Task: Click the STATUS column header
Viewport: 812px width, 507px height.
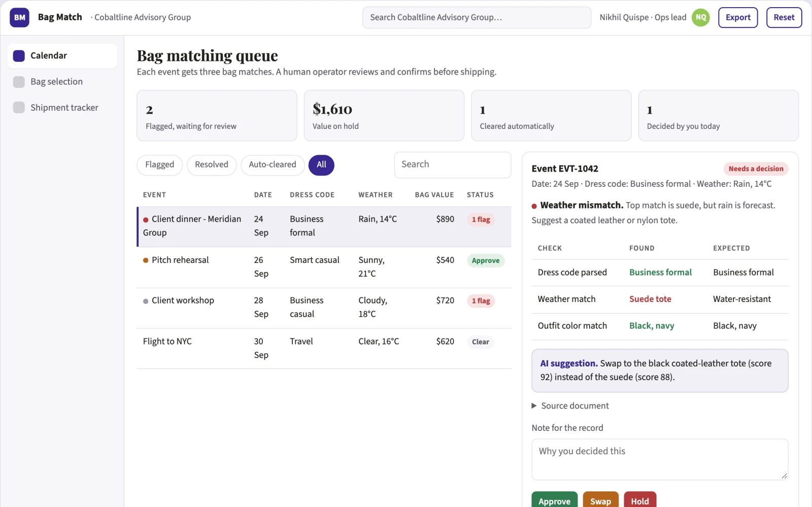Action: tap(480, 195)
